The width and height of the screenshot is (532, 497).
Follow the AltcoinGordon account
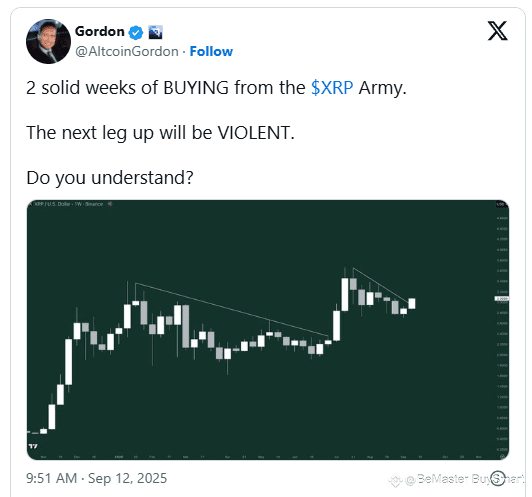211,52
